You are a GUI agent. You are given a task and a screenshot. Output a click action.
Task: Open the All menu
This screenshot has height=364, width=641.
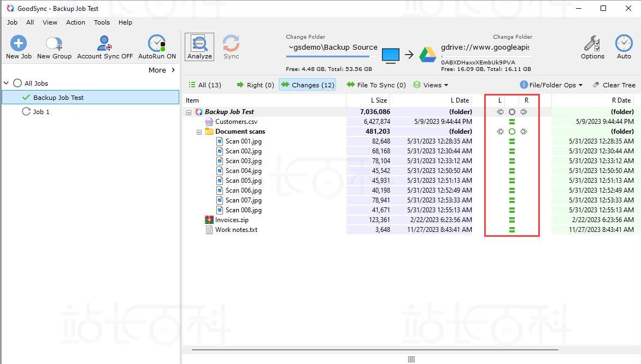click(30, 22)
